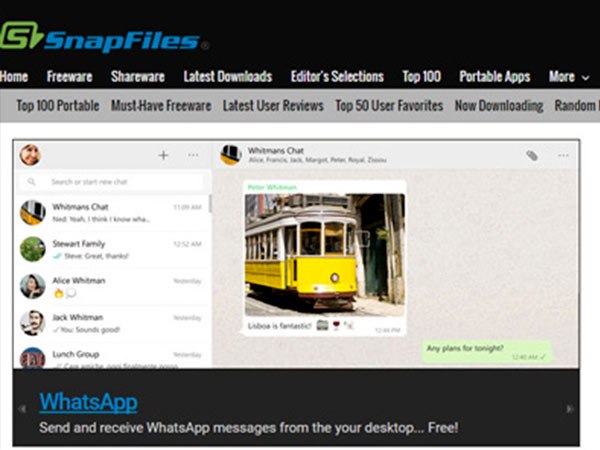Open the conversation header three-dot menu

coord(563,155)
